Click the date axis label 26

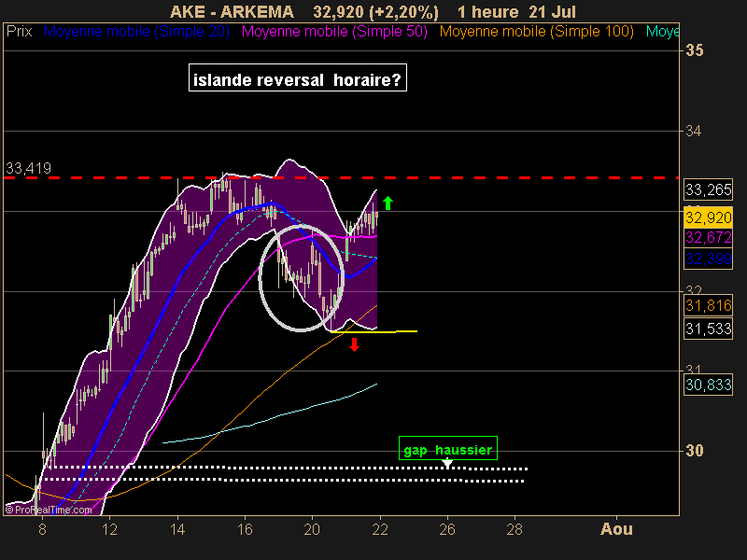point(447,529)
